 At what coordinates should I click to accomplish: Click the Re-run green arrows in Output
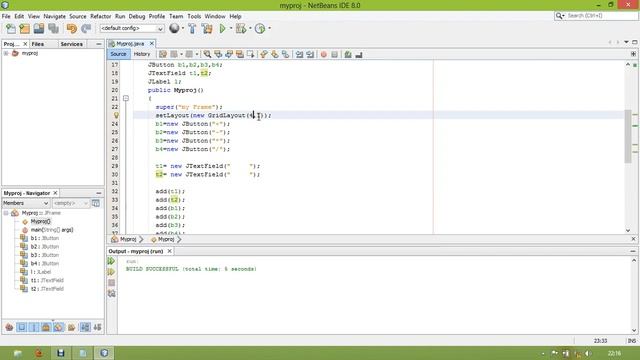tap(111, 261)
